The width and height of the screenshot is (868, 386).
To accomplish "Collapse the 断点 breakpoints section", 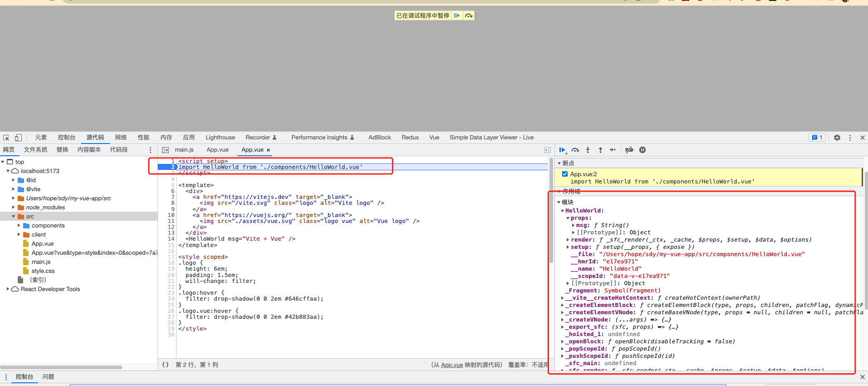I will pos(559,163).
